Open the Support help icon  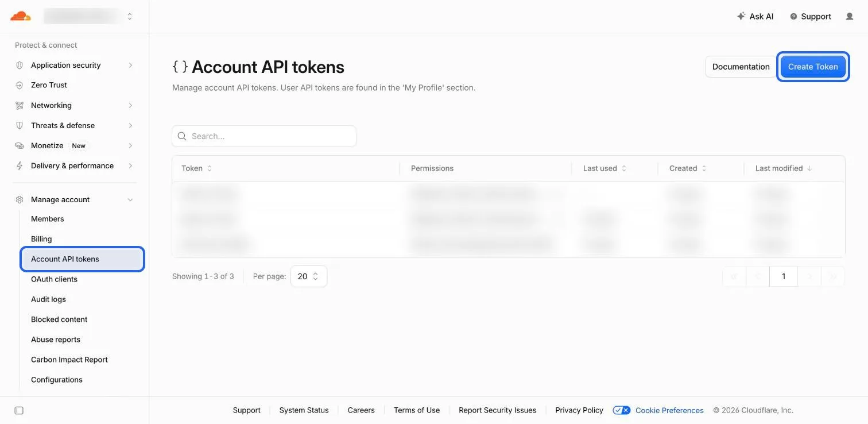[793, 17]
